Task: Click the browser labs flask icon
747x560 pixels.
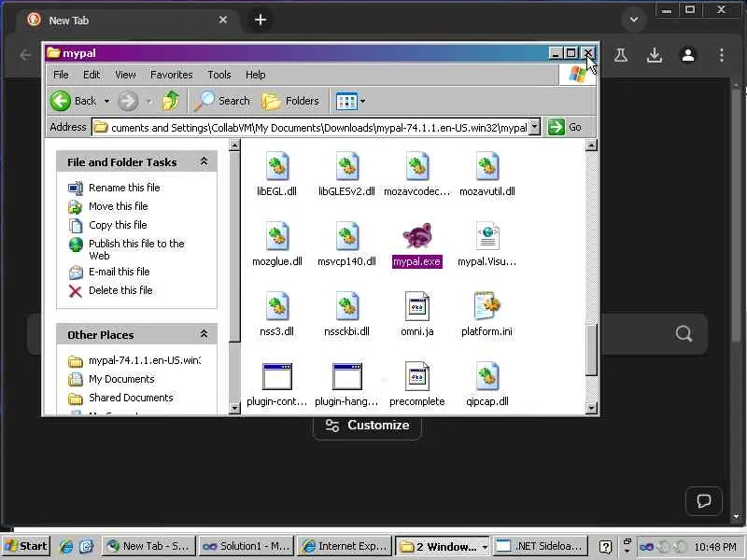Action: pyautogui.click(x=620, y=55)
